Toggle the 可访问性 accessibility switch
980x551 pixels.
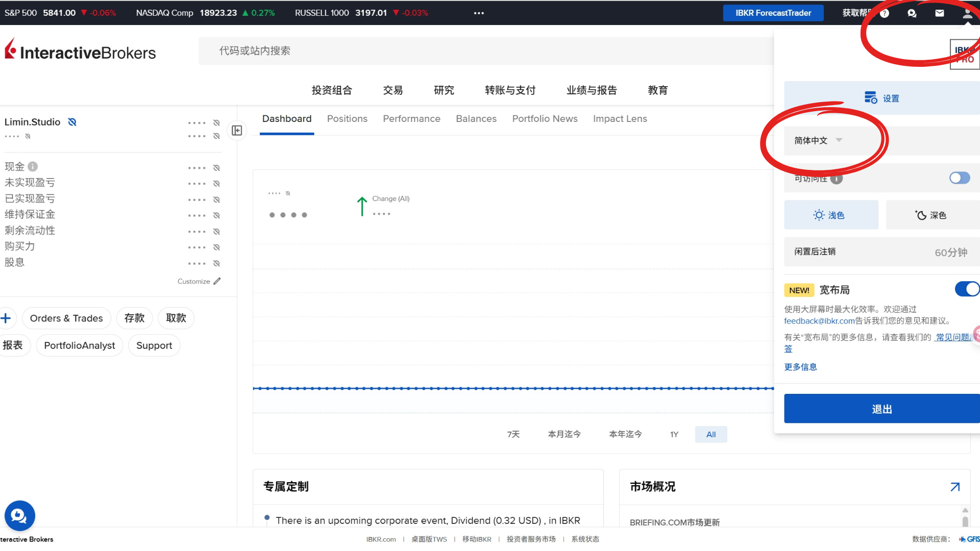[959, 178]
